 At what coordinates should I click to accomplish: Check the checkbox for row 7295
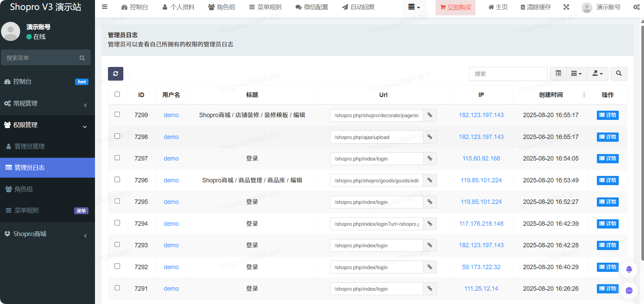coord(117,201)
